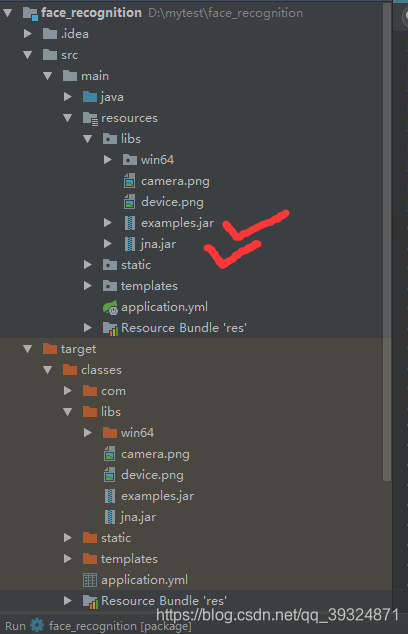Collapse the target folder arrow
This screenshot has height=634, width=408.
[x=27, y=349]
